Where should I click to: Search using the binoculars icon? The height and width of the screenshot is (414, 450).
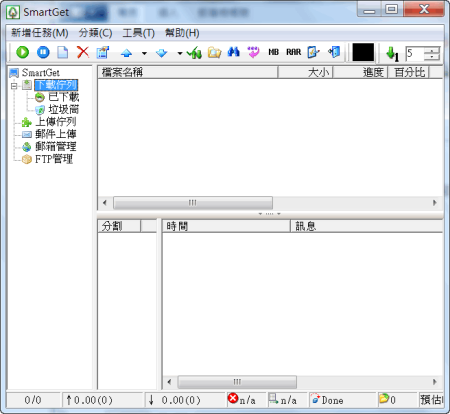click(x=234, y=52)
